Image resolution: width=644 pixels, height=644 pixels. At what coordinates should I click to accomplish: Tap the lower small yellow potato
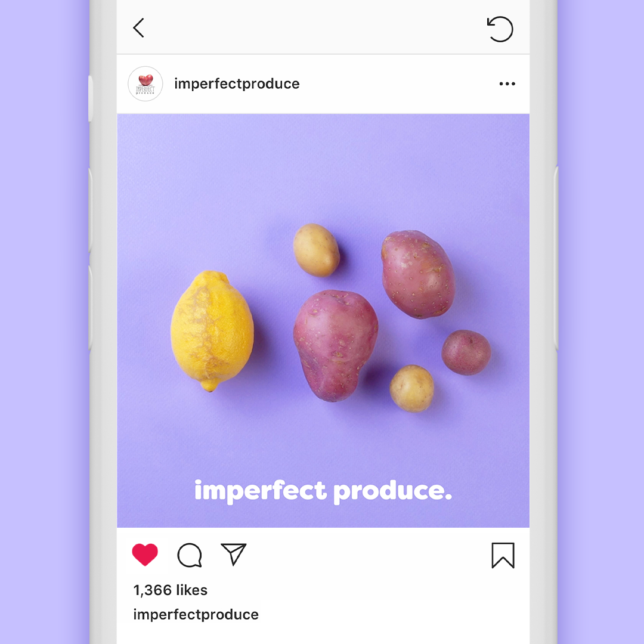411,389
